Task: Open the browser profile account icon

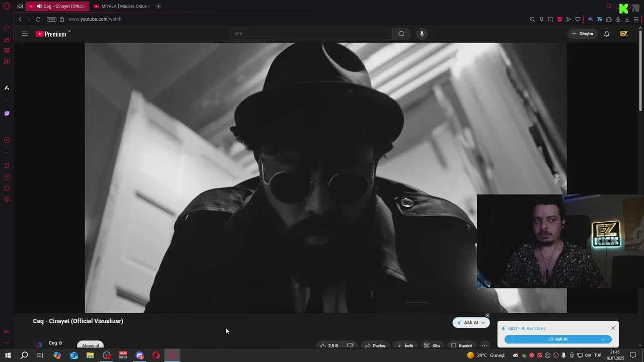Action: pyautogui.click(x=618, y=20)
